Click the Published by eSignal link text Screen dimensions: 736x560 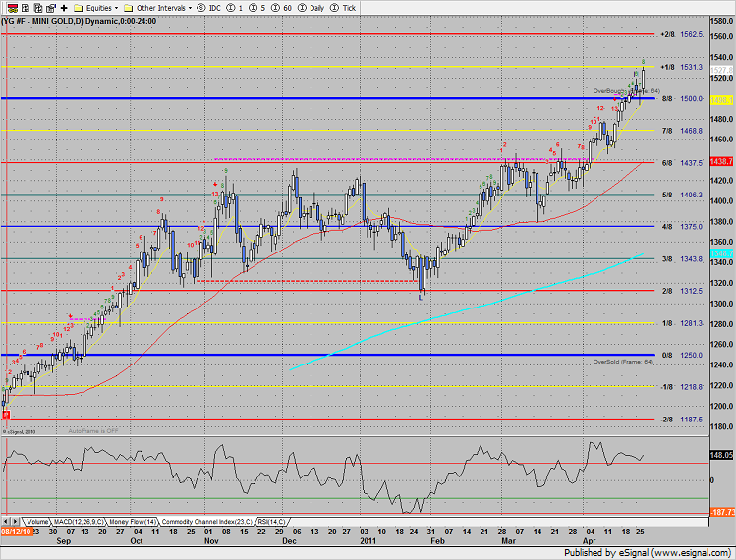(x=647, y=553)
